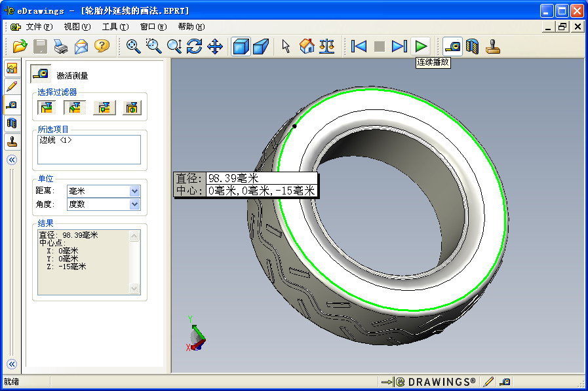The image size is (588, 391).
Task: Open the 工具(T) menu
Action: tap(115, 27)
